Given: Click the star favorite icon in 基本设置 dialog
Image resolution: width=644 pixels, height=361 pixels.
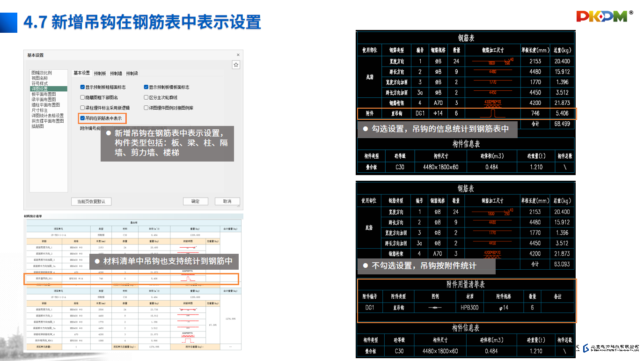Looking at the screenshot, I should 236,65.
